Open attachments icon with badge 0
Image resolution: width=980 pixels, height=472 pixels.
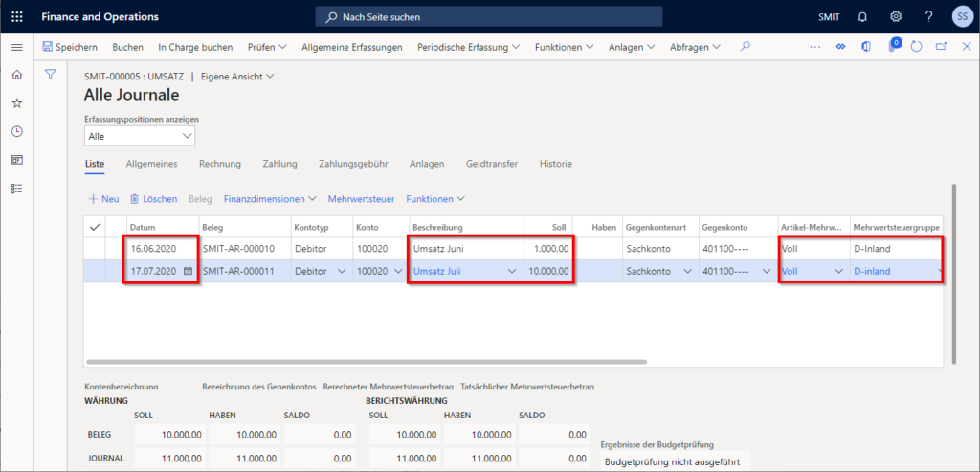[893, 46]
